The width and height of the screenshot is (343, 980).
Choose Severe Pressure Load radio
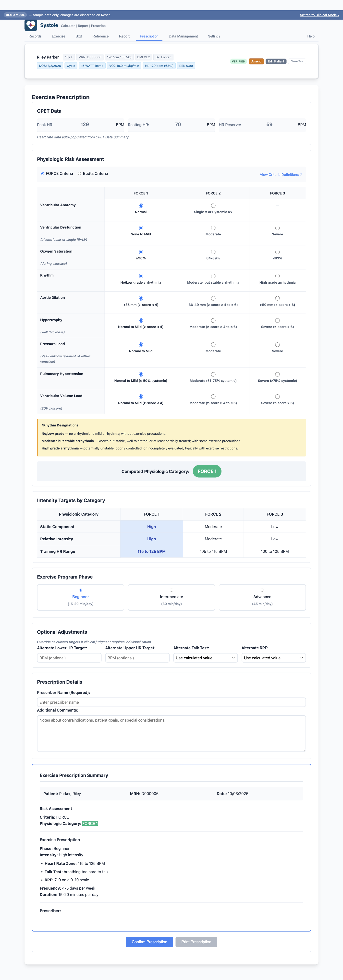click(x=278, y=345)
